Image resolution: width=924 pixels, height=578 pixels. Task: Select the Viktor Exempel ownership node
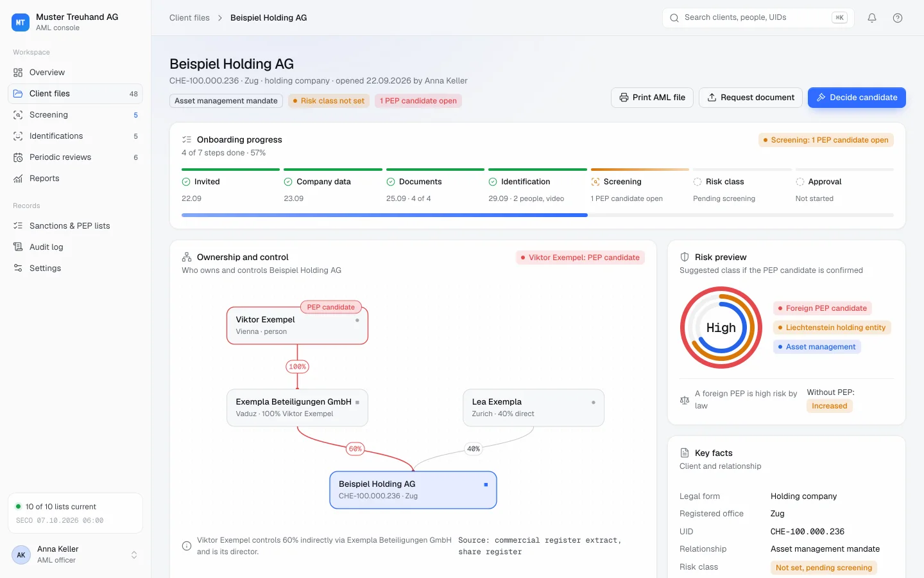297,326
